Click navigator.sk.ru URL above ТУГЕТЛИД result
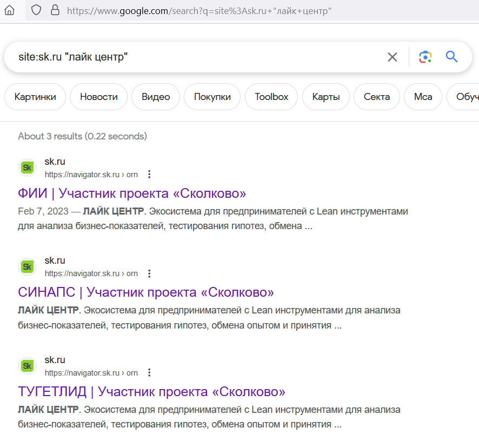Screen dimensions: 479x448 (91, 373)
